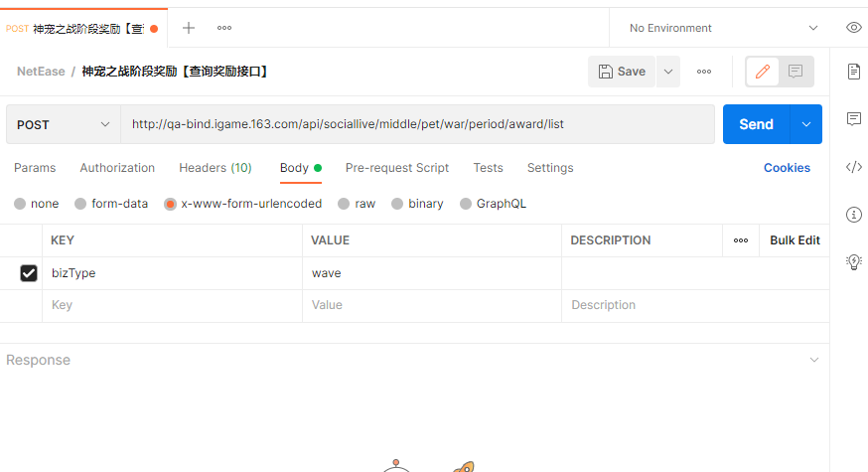Open the request info sidebar icon

(854, 215)
